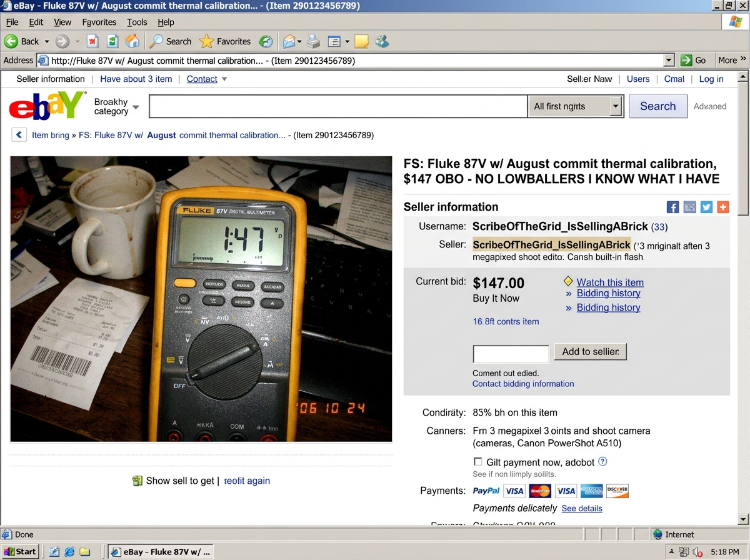Click the PayPal payment logo
Image resolution: width=750 pixels, height=560 pixels.
coord(486,491)
